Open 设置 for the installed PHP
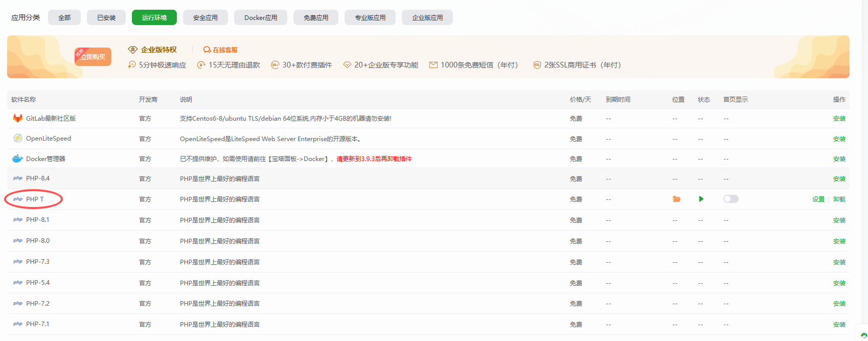The width and height of the screenshot is (868, 341). pos(818,199)
